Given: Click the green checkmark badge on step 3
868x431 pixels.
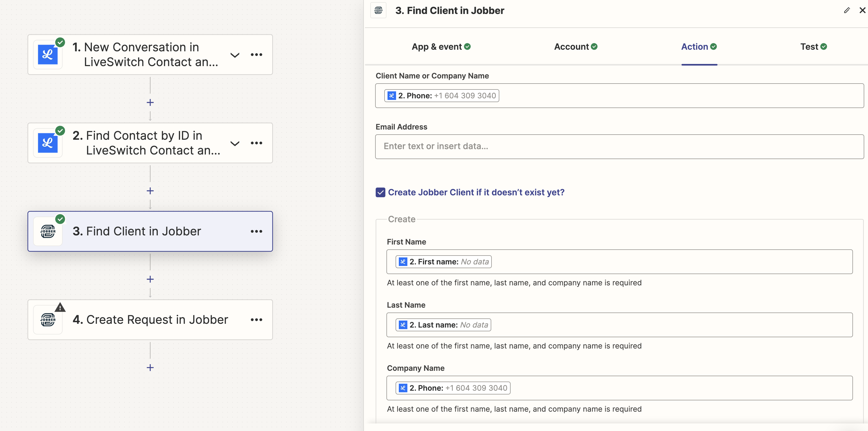Looking at the screenshot, I should (60, 219).
